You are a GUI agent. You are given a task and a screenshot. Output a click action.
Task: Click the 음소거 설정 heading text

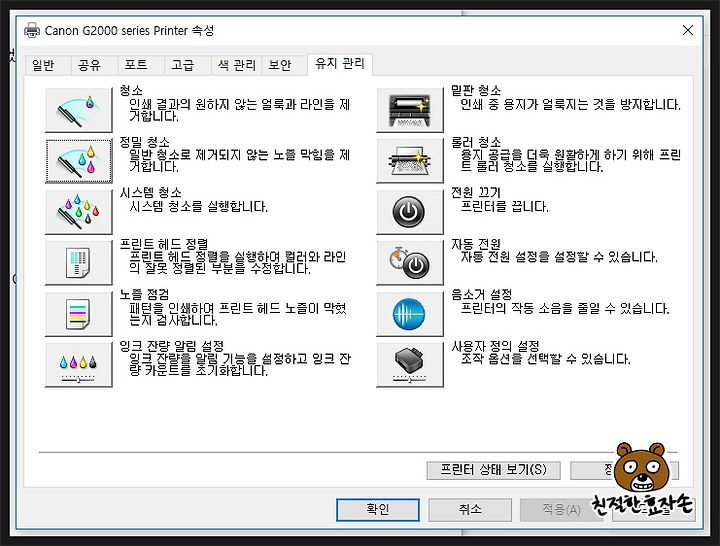coord(481,294)
